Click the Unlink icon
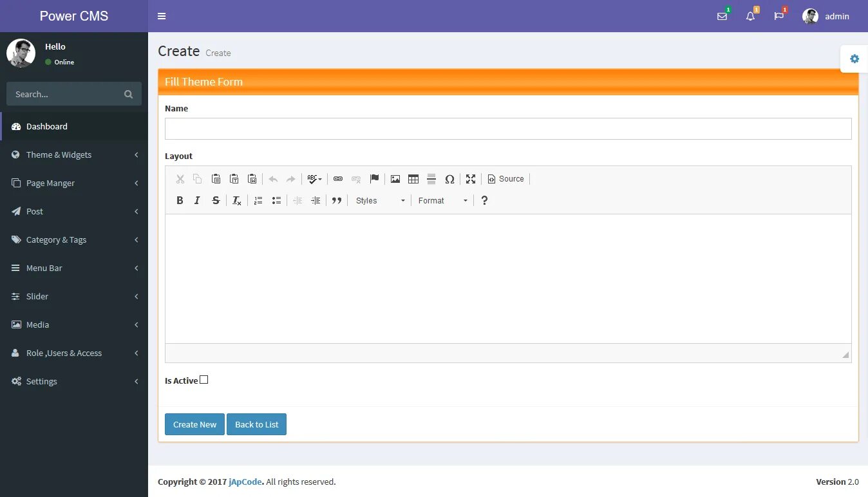The width and height of the screenshot is (868, 497). point(356,179)
